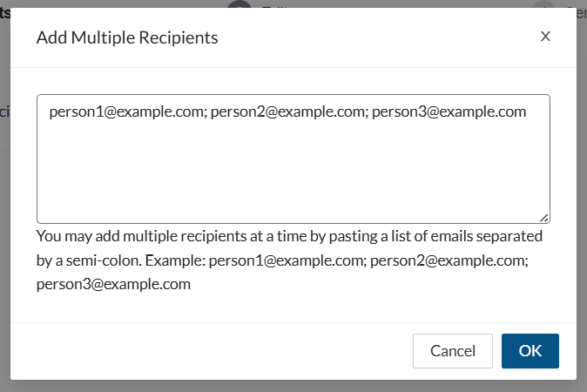Image resolution: width=587 pixels, height=392 pixels.
Task: Close the Add Multiple Recipients dialog
Action: coord(545,37)
